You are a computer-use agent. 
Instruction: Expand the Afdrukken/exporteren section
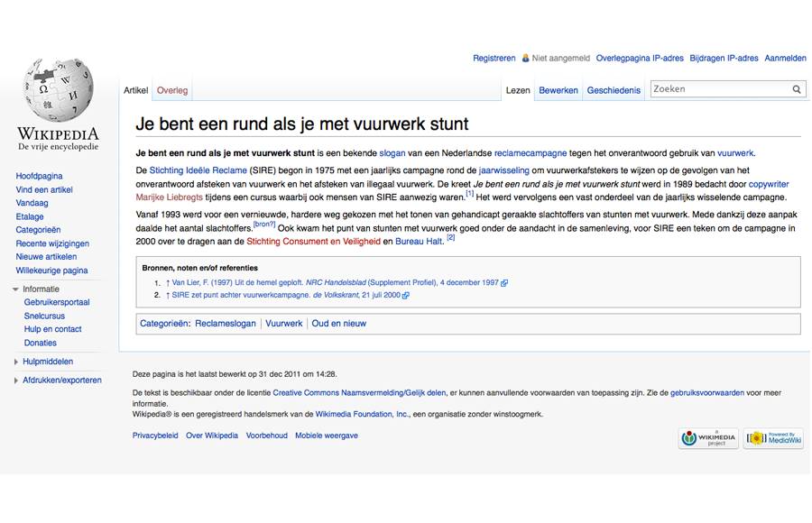[15, 381]
